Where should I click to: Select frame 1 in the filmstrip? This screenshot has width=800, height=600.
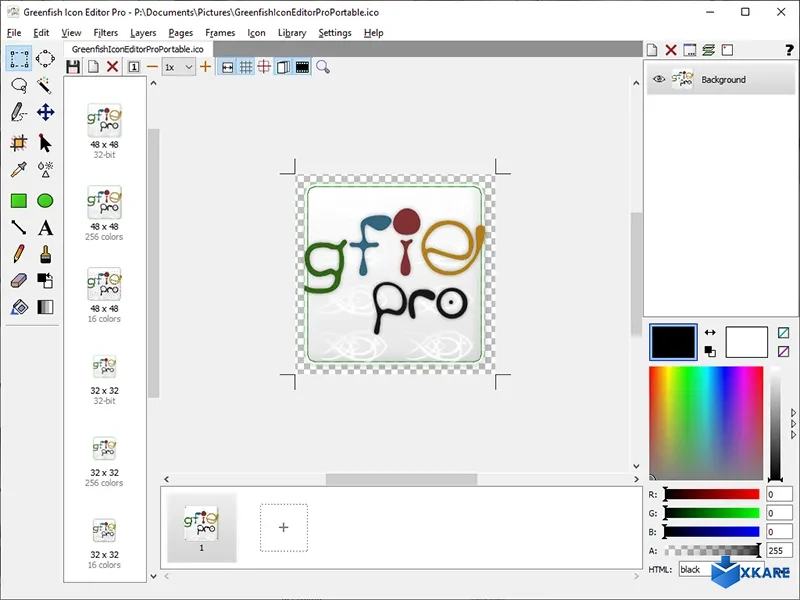[202, 528]
